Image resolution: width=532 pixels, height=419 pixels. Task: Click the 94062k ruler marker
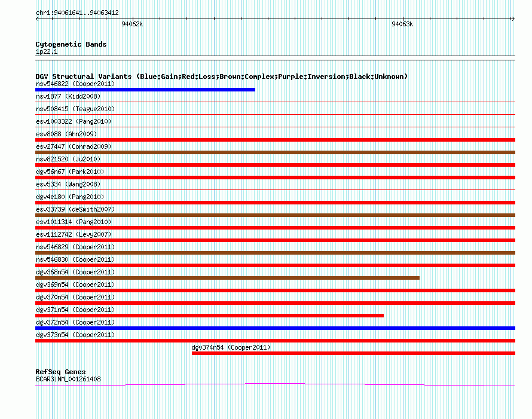(132, 24)
